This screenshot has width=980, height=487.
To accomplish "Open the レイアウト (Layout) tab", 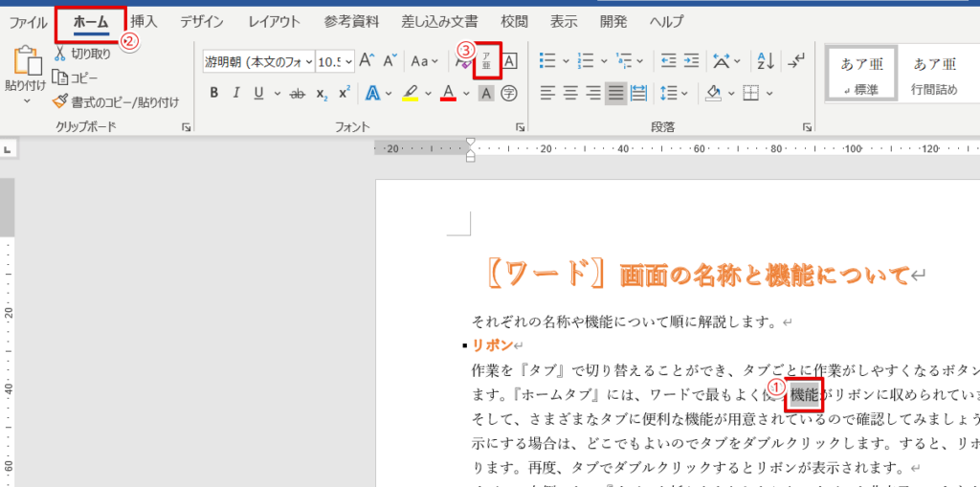I will point(274,21).
